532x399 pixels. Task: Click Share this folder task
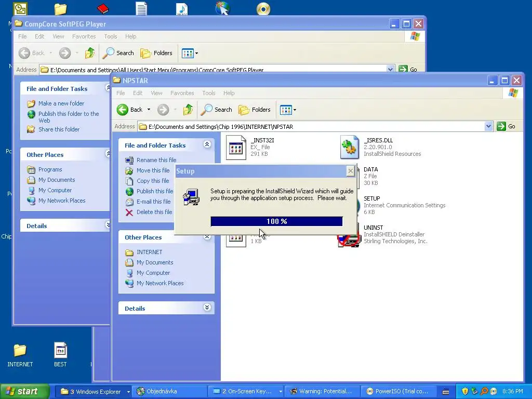pos(59,129)
